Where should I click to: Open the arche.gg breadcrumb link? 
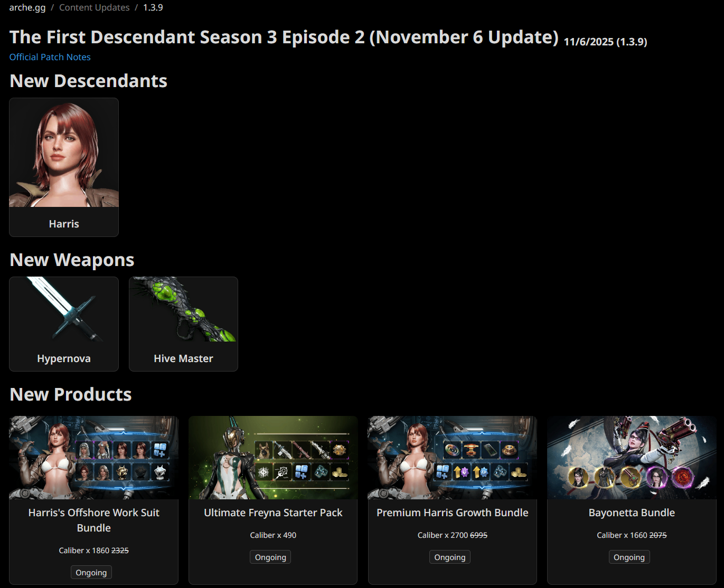(27, 7)
